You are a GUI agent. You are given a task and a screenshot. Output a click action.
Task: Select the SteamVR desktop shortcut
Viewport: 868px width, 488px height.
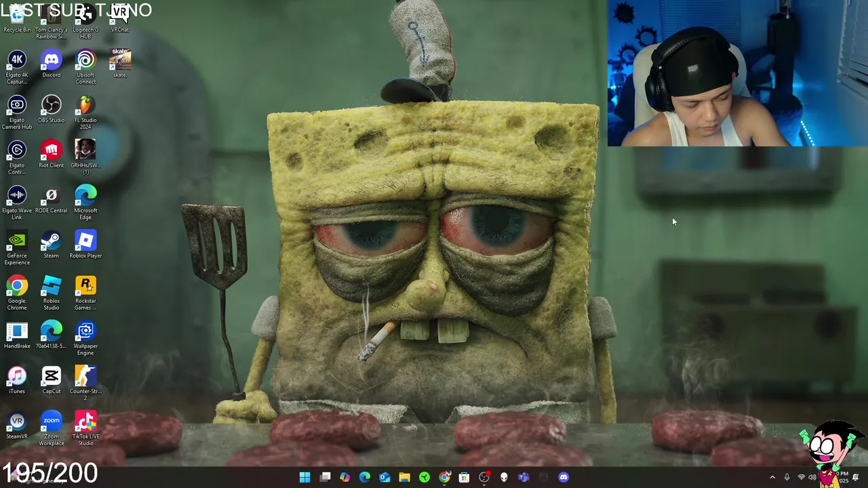(x=17, y=426)
